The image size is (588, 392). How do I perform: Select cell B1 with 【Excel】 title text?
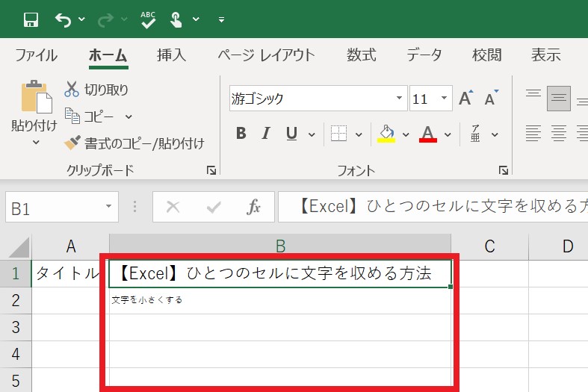280,273
